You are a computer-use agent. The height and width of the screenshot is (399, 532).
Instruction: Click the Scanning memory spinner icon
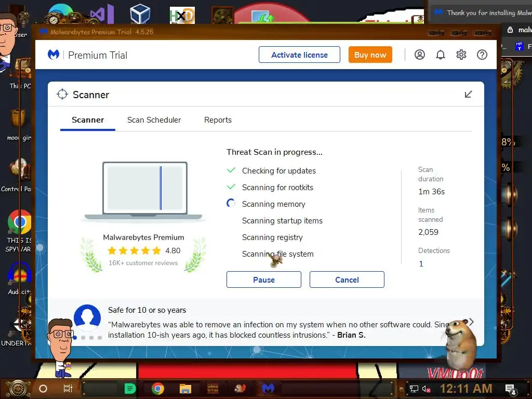tap(231, 203)
